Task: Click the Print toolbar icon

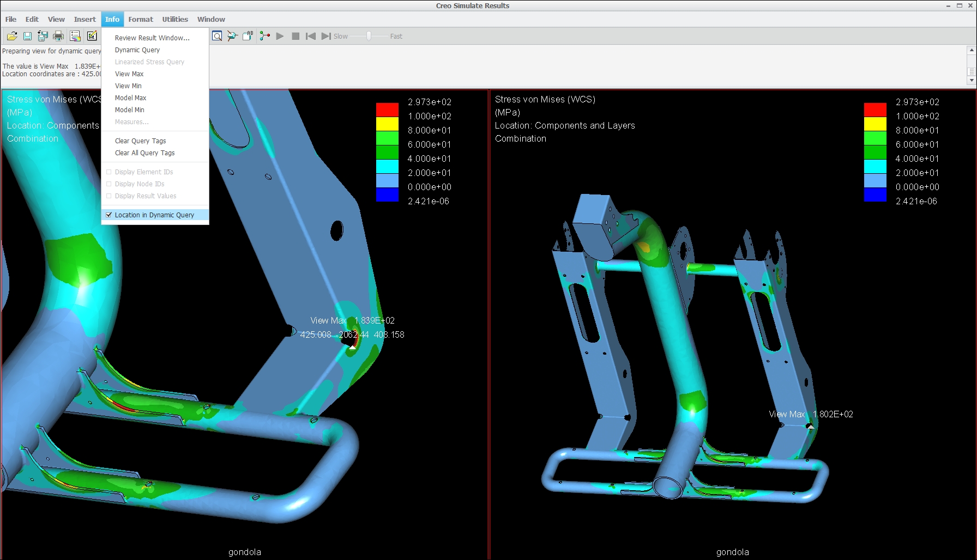Action: (x=58, y=36)
